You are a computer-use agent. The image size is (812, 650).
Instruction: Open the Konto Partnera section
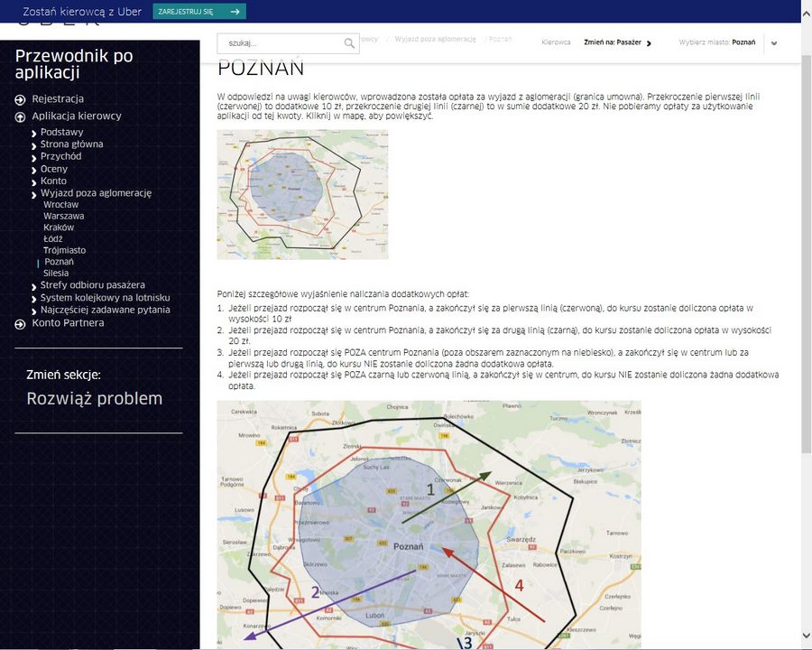pyautogui.click(x=68, y=323)
